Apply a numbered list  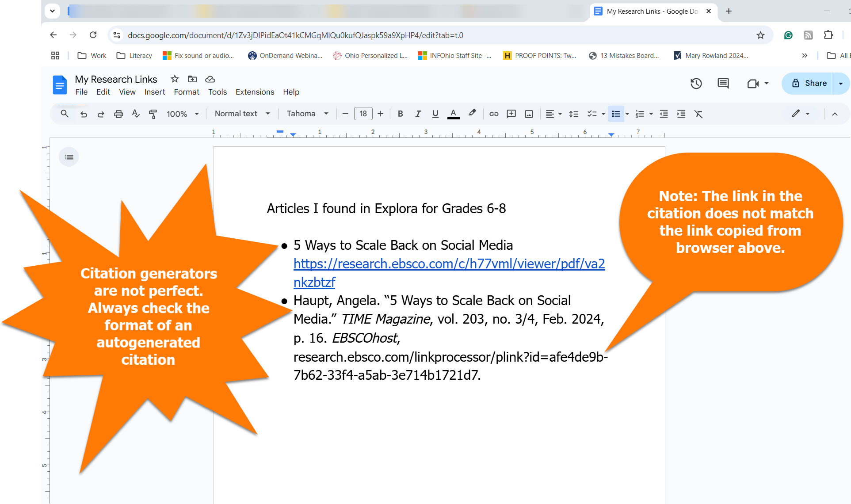[x=640, y=114]
